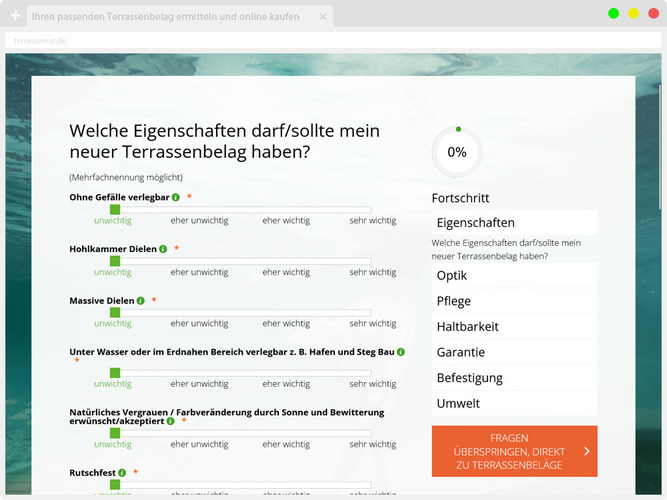This screenshot has width=667, height=500.
Task: Click info icon beside erwünscht/akzeptiert label
Action: click(x=171, y=422)
